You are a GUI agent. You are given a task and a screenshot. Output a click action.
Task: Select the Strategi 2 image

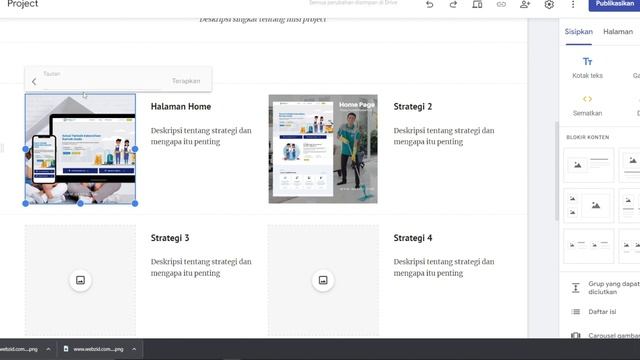coord(323,149)
